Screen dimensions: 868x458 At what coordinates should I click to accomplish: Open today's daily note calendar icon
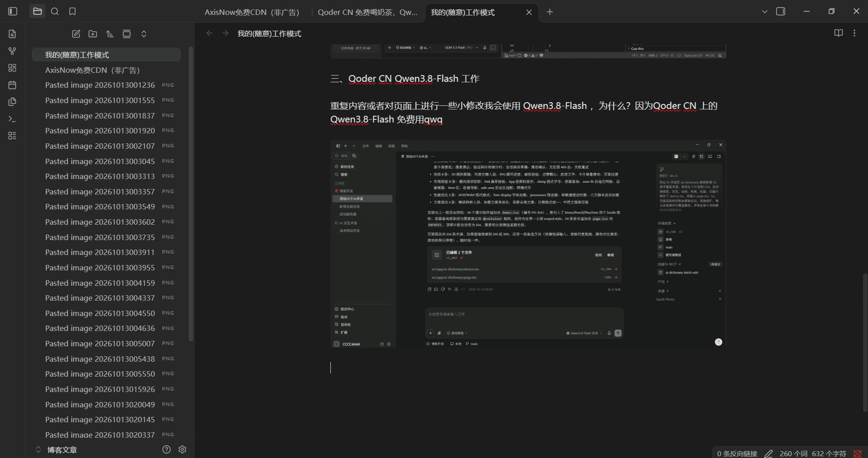tap(12, 85)
